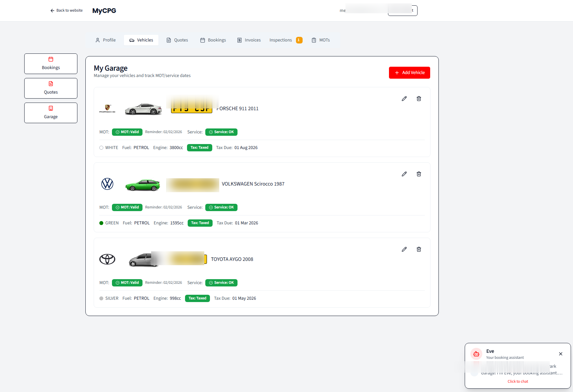Click the Scirocco Tax: Taxed badge
The height and width of the screenshot is (392, 573).
click(200, 223)
